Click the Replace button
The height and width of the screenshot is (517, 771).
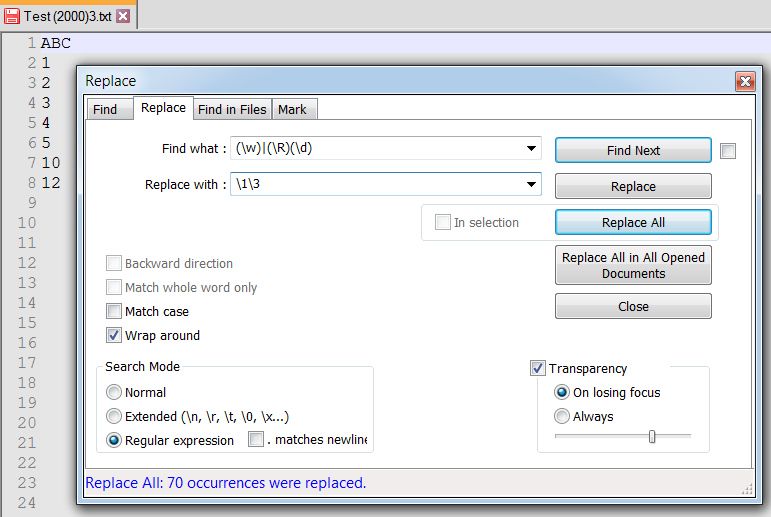[x=633, y=186]
